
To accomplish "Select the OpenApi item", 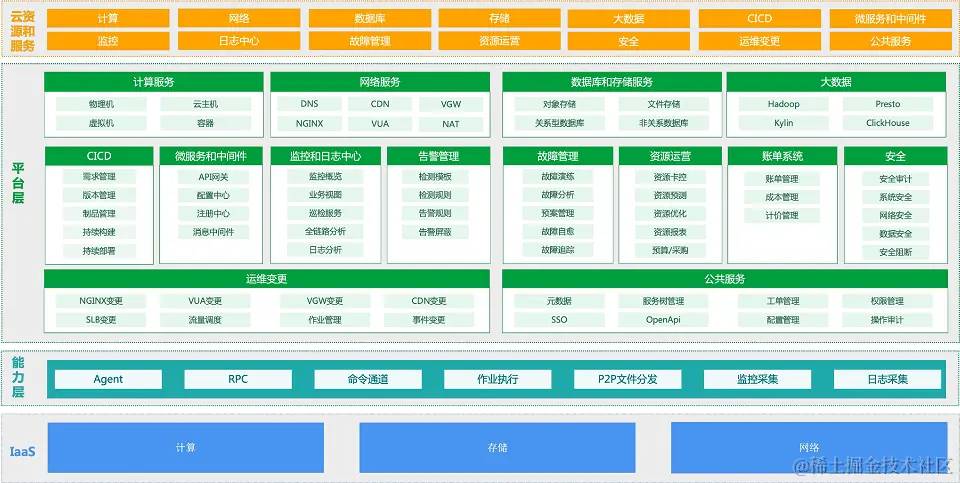I will (x=664, y=320).
